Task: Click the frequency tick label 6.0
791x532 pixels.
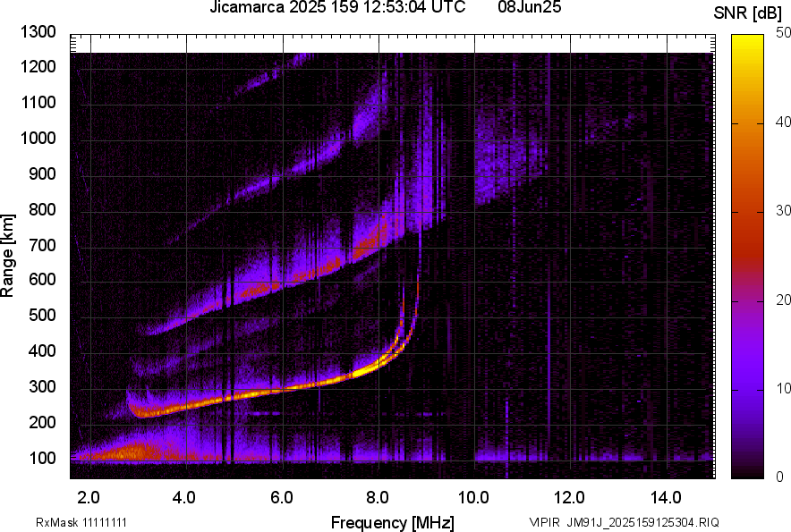Action: [282, 498]
